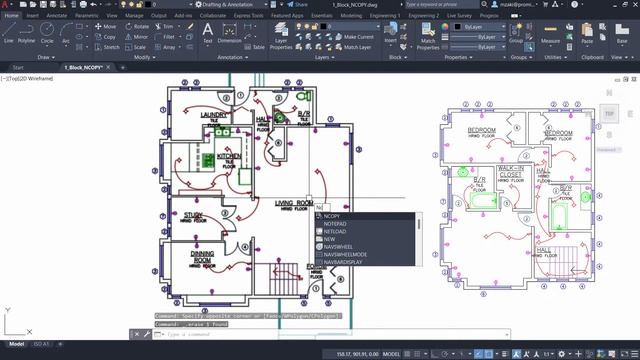This screenshot has height=360, width=640.
Task: Open the Parametric ribbon tab
Action: pyautogui.click(x=87, y=16)
